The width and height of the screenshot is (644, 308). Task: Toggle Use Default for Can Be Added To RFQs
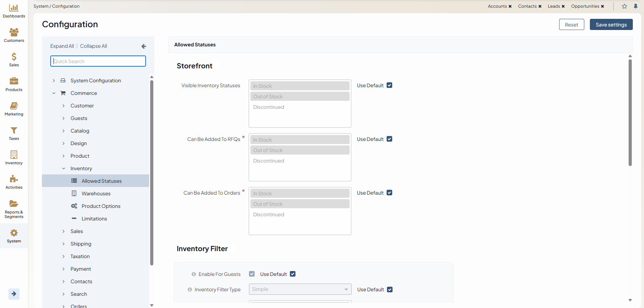click(x=389, y=139)
